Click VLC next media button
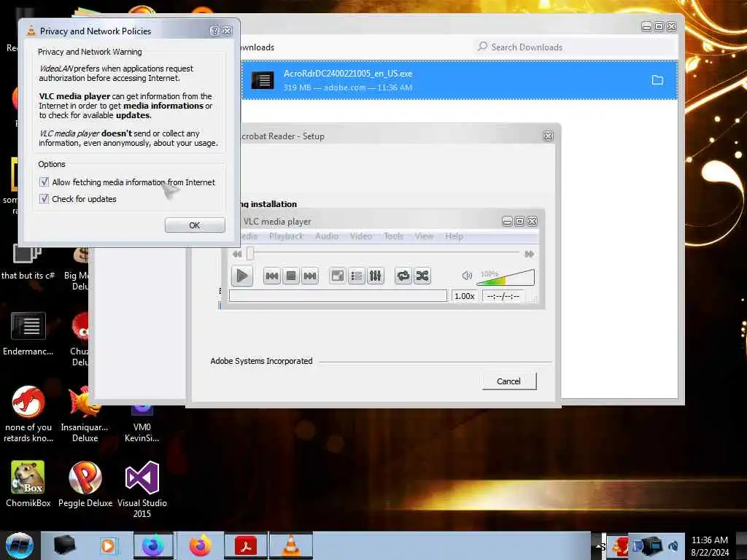The height and width of the screenshot is (560, 747). (x=309, y=276)
